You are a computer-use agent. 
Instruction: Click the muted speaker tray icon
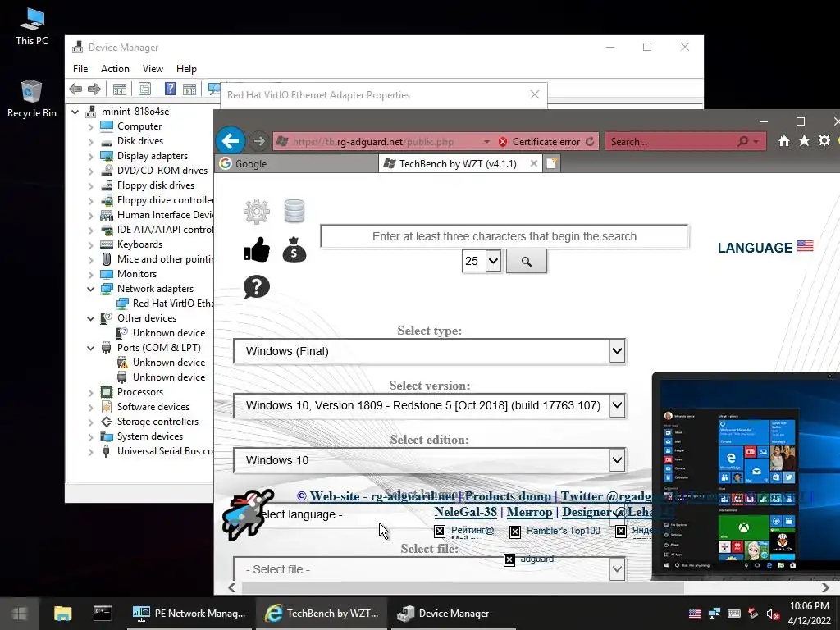772,614
